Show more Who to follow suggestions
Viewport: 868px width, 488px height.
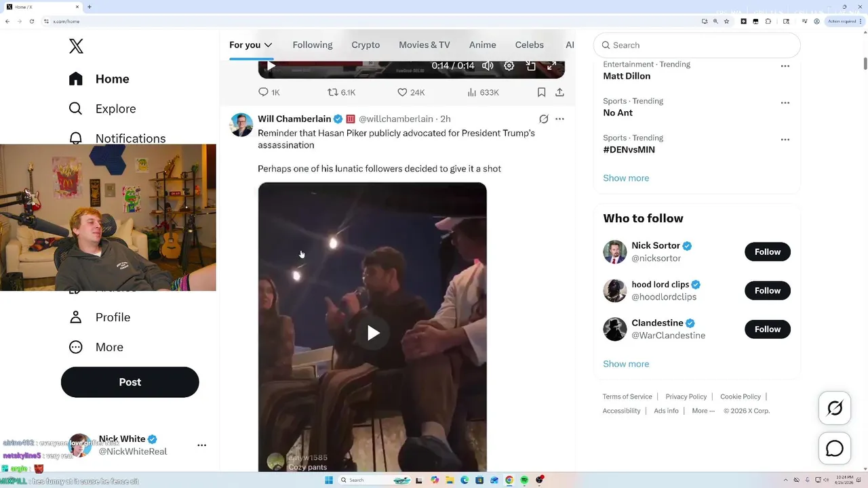(x=626, y=364)
